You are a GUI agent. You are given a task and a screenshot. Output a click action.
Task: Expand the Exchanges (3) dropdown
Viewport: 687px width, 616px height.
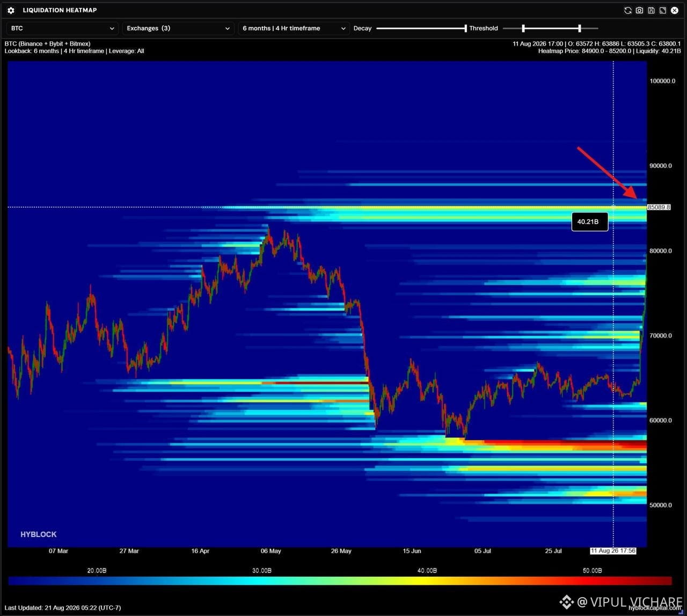coord(178,28)
